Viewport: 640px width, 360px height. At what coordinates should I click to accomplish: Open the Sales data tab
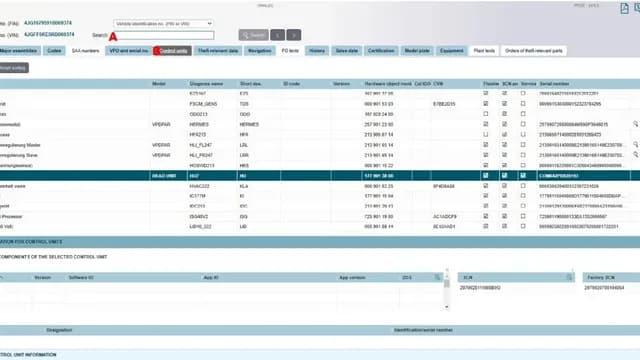[347, 51]
